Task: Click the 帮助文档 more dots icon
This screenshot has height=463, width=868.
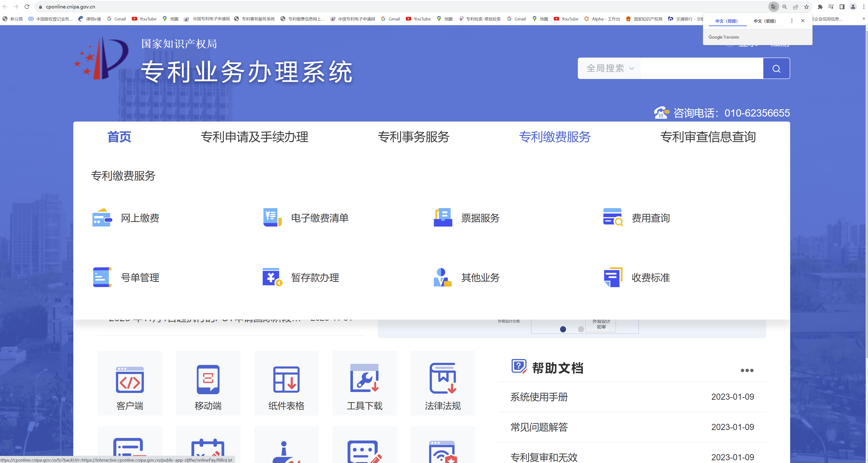Action: pyautogui.click(x=747, y=370)
